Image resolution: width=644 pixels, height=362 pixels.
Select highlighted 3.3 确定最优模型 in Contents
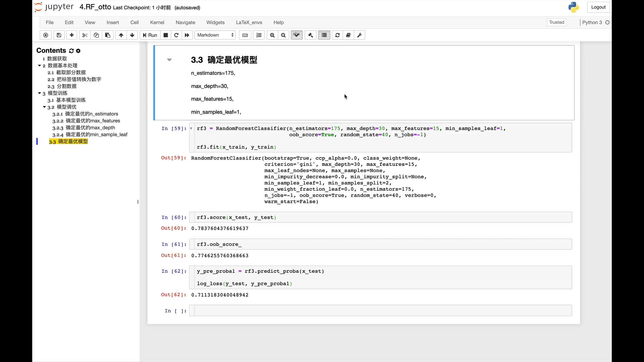coord(68,141)
